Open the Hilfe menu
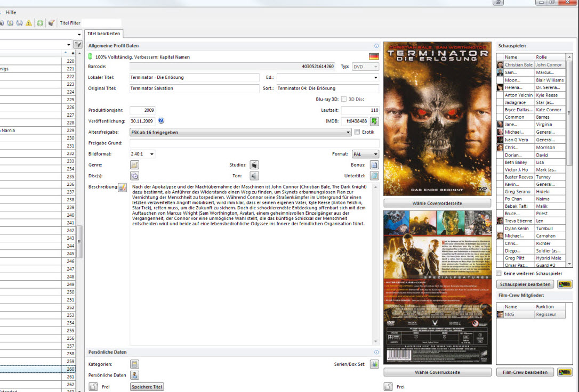This screenshot has height=392, width=579. click(11, 12)
